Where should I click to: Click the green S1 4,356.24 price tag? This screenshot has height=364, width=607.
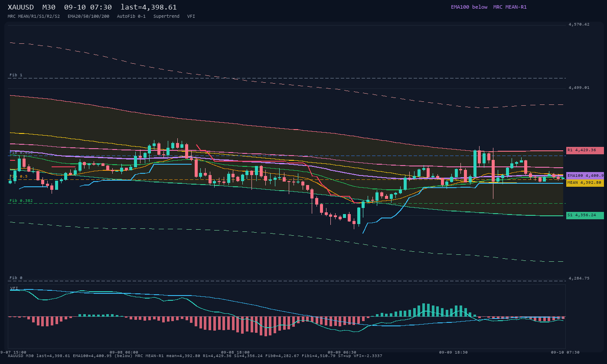click(585, 215)
